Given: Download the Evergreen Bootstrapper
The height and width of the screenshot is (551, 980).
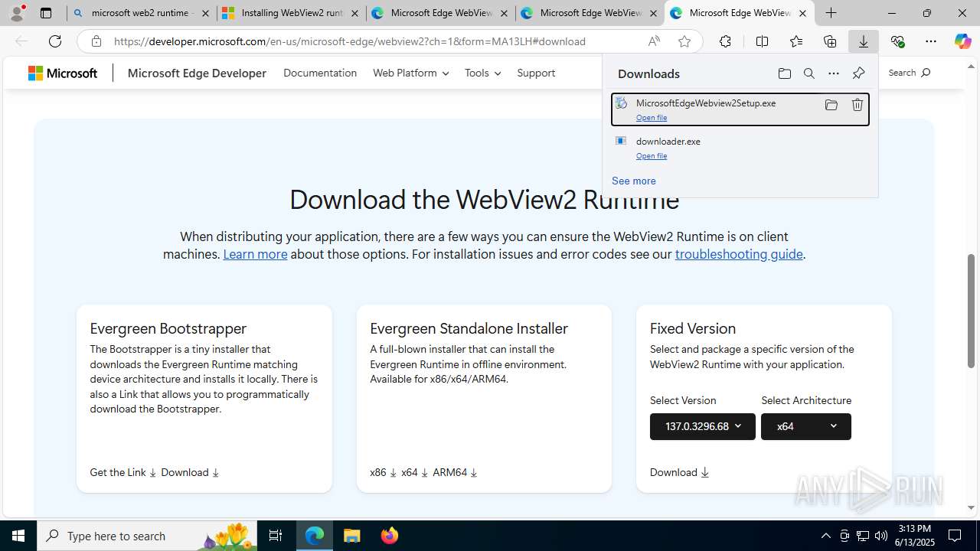Looking at the screenshot, I should (190, 472).
